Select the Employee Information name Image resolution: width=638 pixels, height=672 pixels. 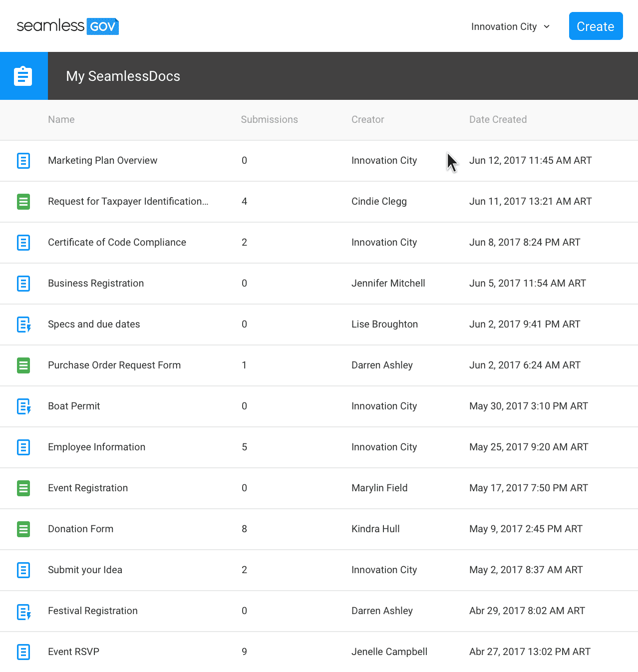coord(96,447)
